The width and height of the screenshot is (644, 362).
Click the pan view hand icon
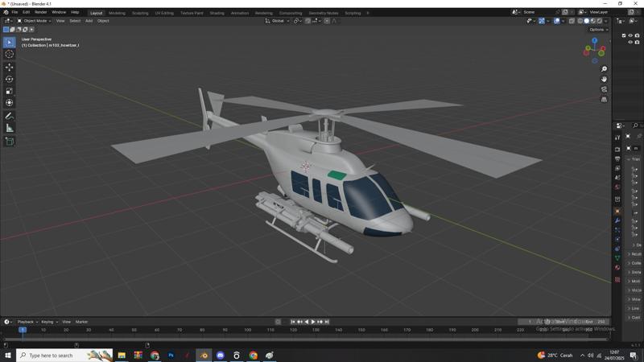tap(604, 79)
